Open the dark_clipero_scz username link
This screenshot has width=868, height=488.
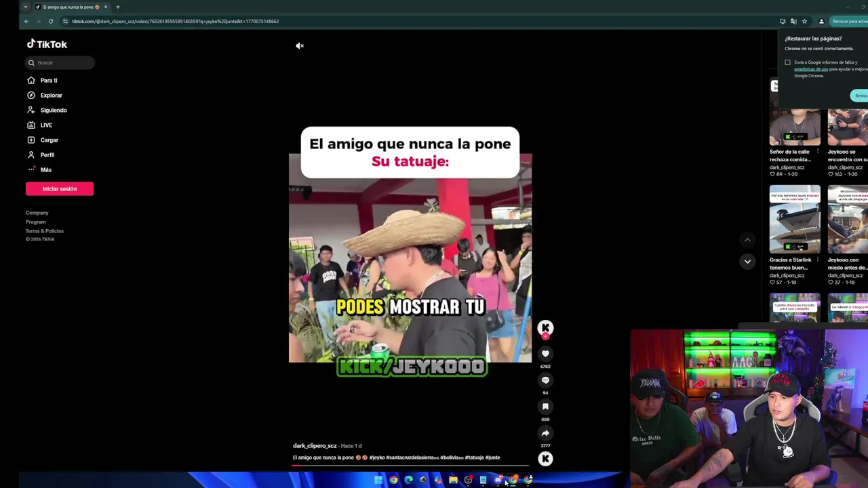point(315,446)
